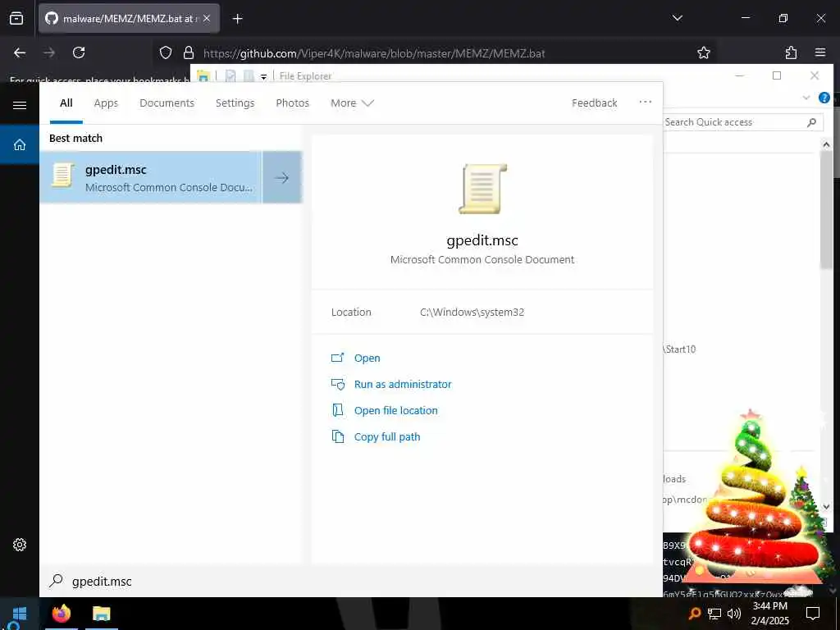
Task: Click the volume speaker tray icon
Action: 734,614
